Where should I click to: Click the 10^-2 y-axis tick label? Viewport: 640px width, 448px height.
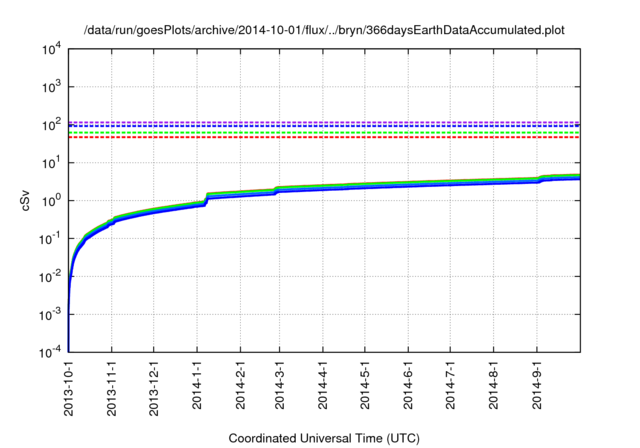(50, 276)
